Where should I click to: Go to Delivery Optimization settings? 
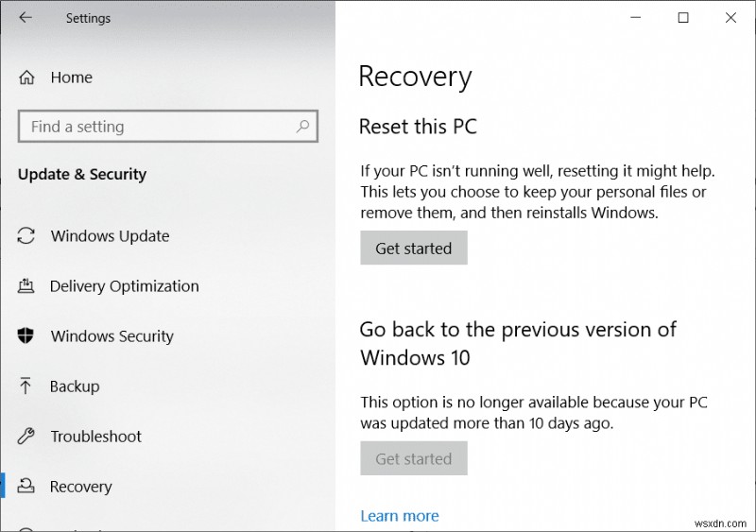click(124, 286)
